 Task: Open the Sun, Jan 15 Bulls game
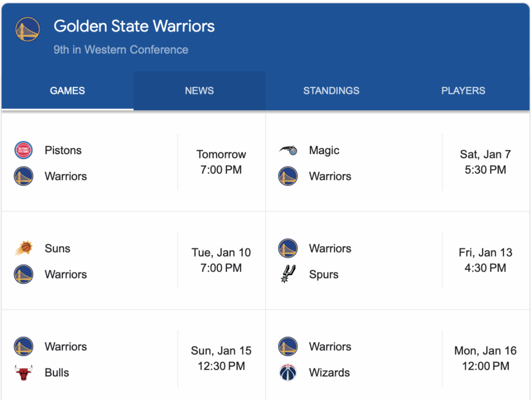tap(221, 358)
